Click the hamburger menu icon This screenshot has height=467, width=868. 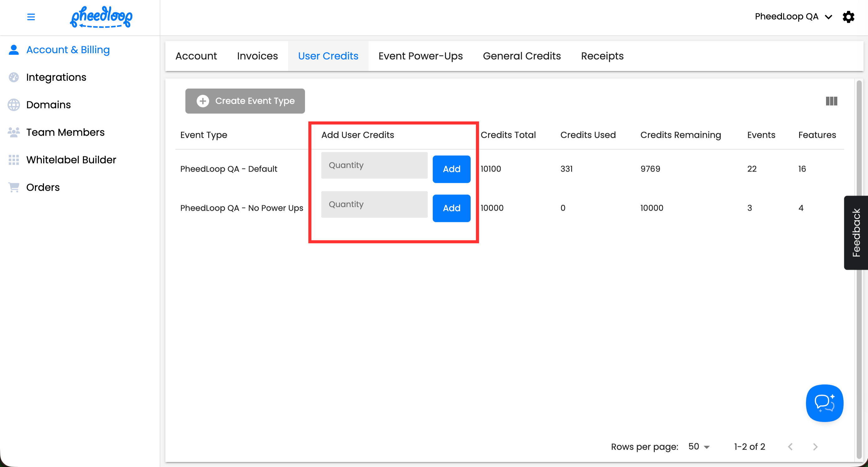31,17
